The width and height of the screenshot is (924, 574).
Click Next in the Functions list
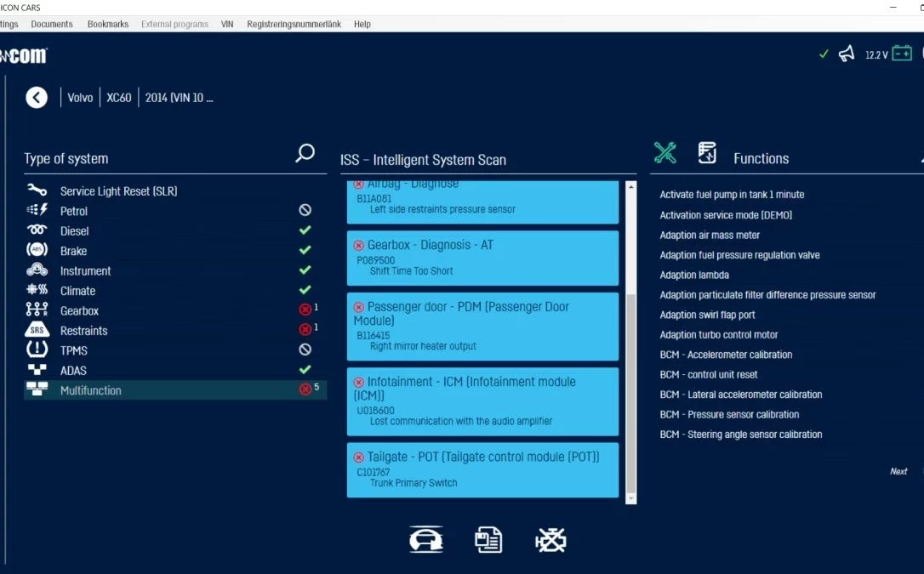pyautogui.click(x=898, y=471)
